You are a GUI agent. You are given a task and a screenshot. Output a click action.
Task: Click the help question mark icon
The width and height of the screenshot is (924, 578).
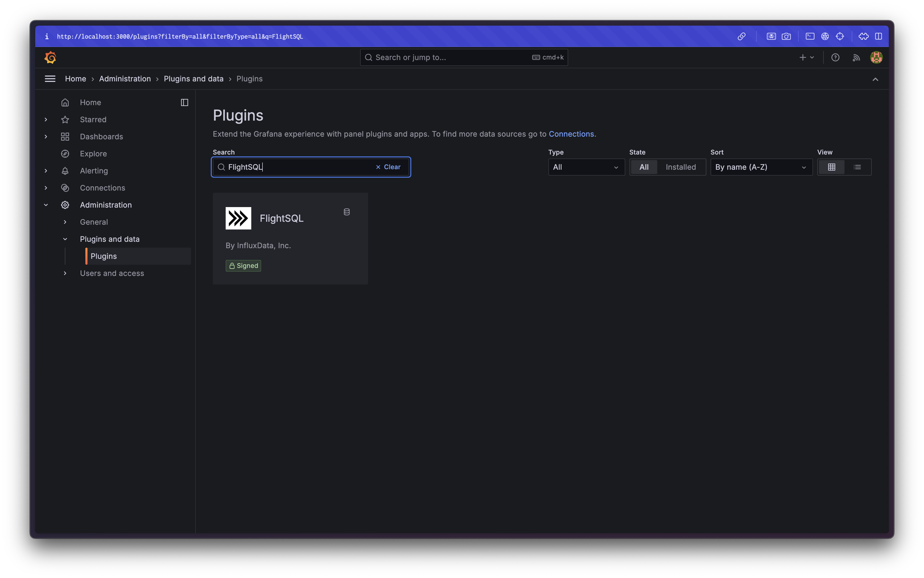[835, 57]
